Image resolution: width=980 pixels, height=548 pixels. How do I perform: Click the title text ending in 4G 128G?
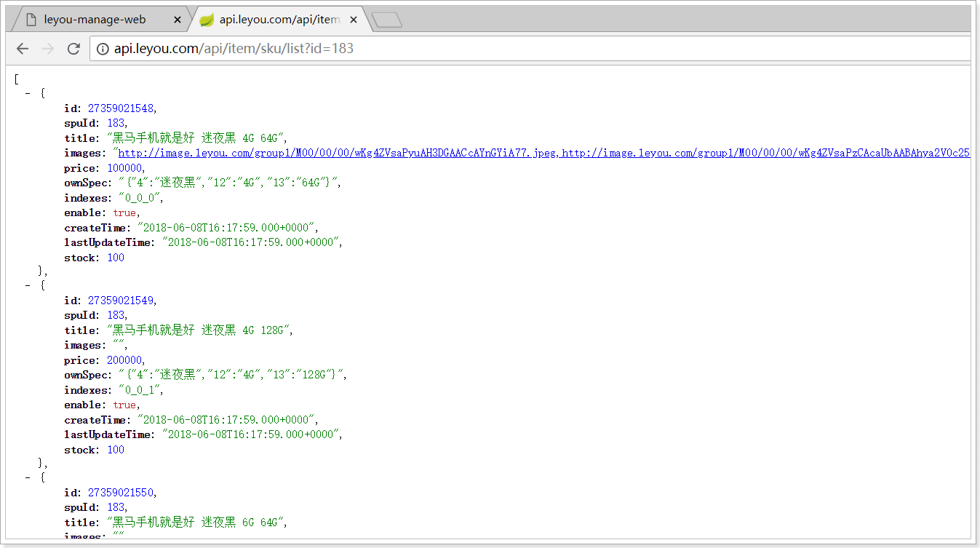click(x=200, y=330)
